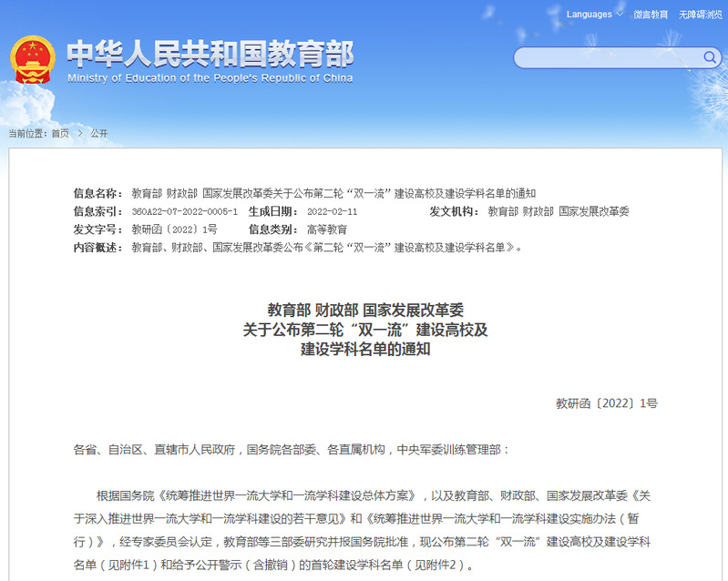This screenshot has width=728, height=581.
Task: Open the 微言教育 link
Action: [x=651, y=15]
